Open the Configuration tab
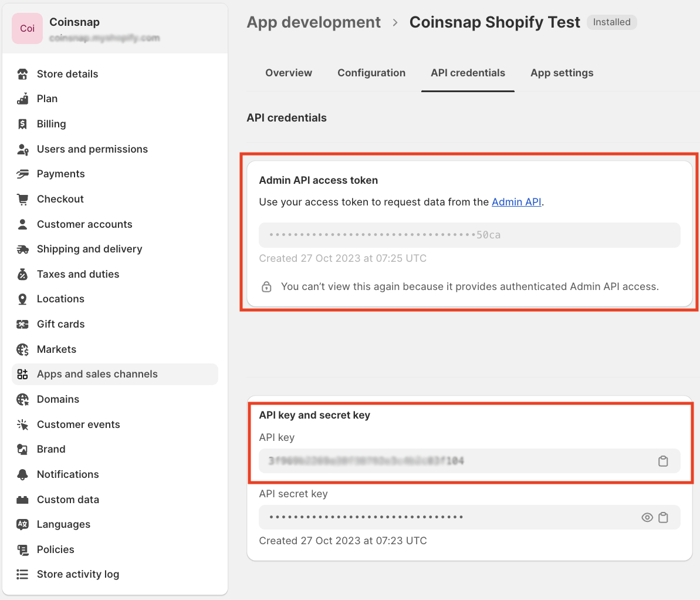The width and height of the screenshot is (700, 600). coord(371,73)
